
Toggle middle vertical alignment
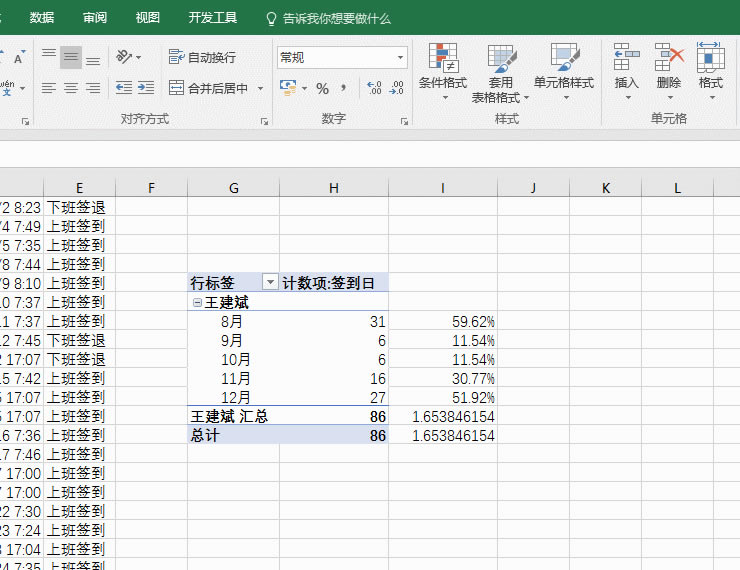pyautogui.click(x=71, y=57)
